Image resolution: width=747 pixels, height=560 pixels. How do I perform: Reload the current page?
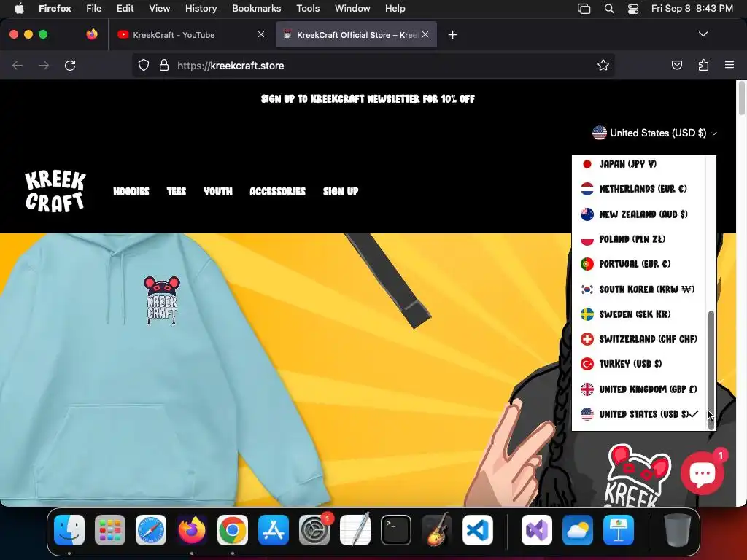click(70, 65)
